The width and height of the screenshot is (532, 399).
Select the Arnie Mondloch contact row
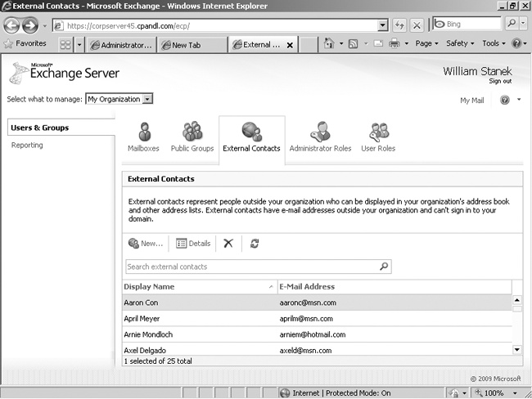(318, 334)
